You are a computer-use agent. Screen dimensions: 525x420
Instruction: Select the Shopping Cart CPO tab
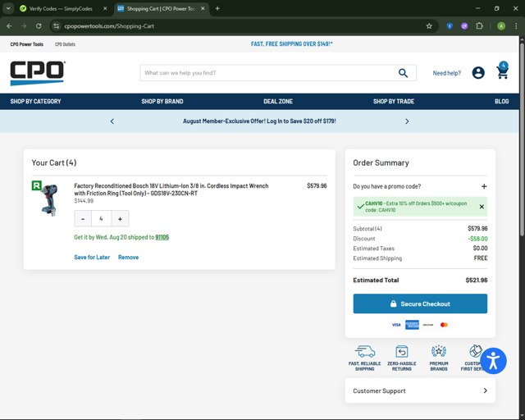161,9
